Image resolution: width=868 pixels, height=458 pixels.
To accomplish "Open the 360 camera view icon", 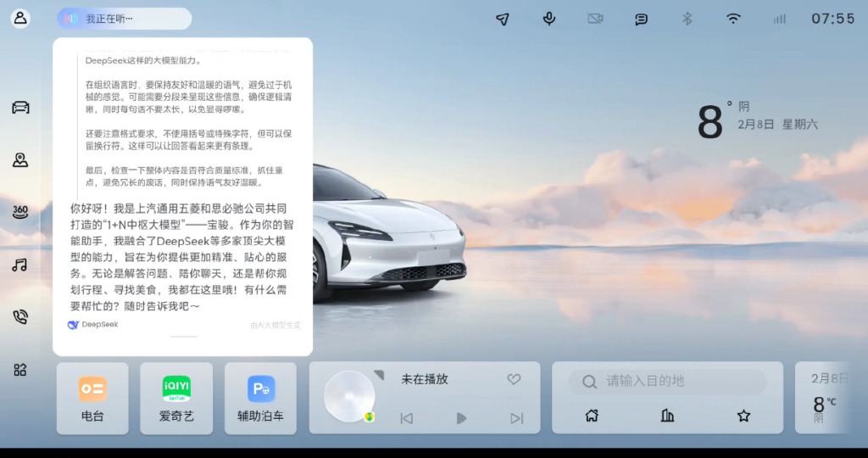I will click(20, 212).
